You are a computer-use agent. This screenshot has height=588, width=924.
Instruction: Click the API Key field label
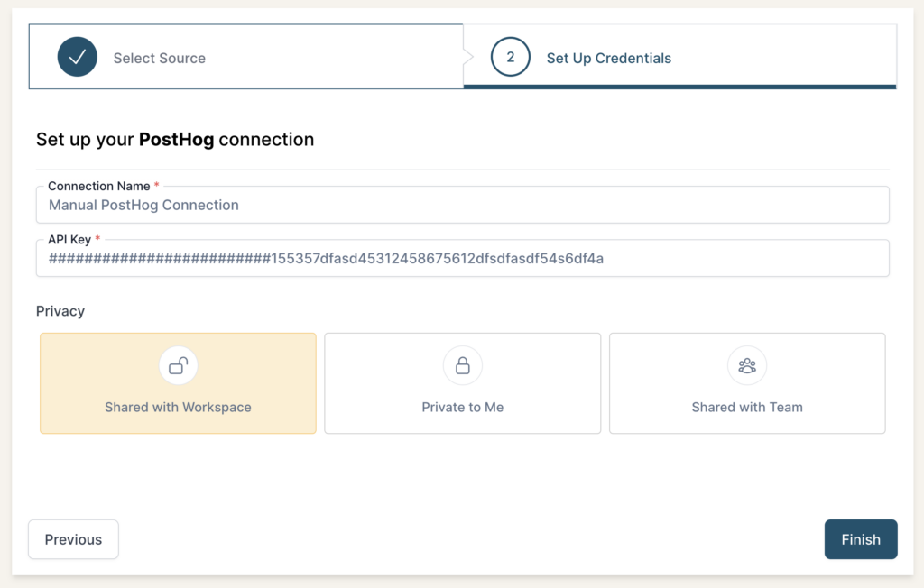[x=69, y=240]
